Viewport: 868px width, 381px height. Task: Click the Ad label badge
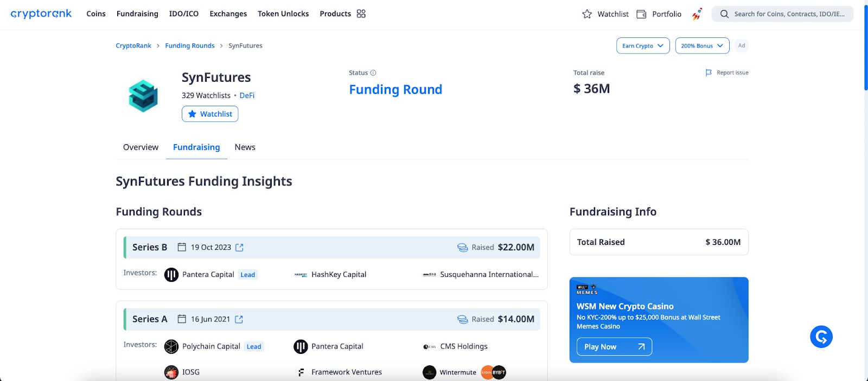pyautogui.click(x=742, y=46)
